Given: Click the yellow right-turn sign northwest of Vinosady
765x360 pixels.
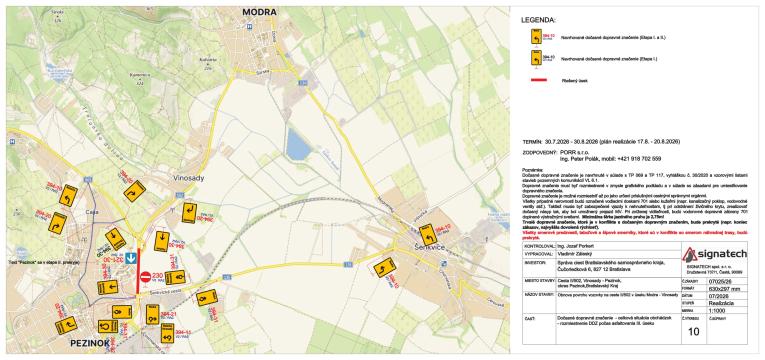Looking at the screenshot, I should click(x=135, y=192).
